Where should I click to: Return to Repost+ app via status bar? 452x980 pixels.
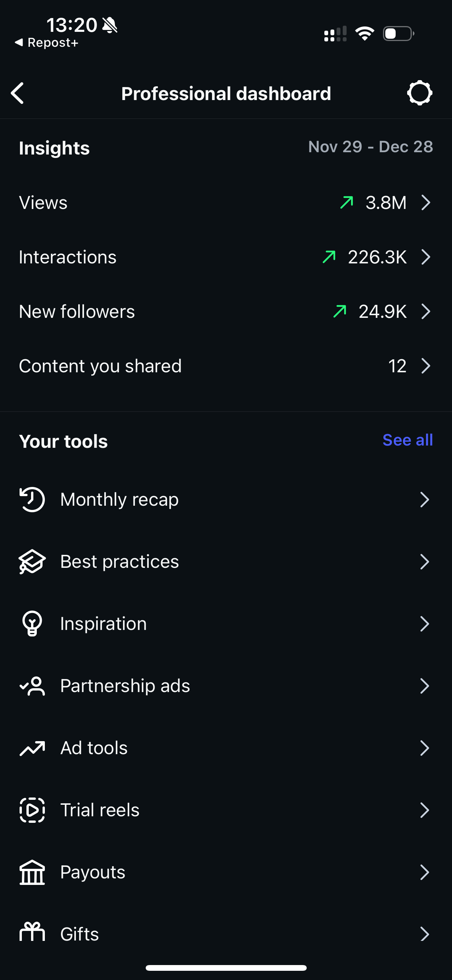[47, 43]
